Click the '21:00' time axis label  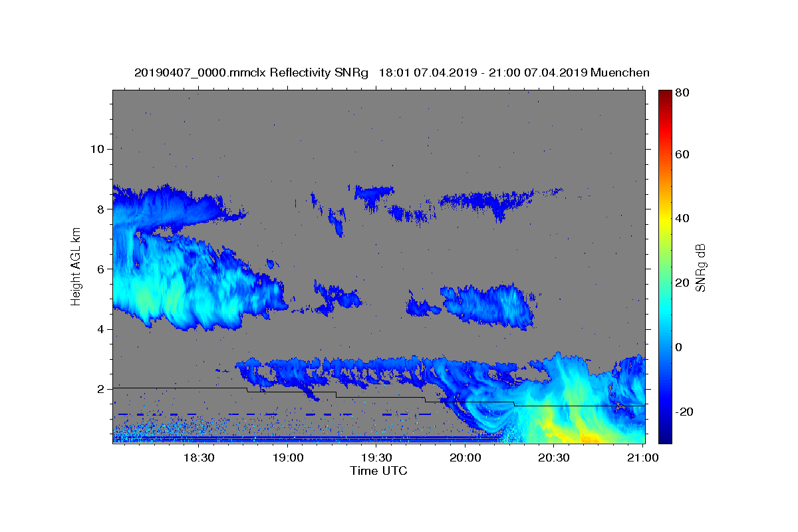click(x=642, y=458)
